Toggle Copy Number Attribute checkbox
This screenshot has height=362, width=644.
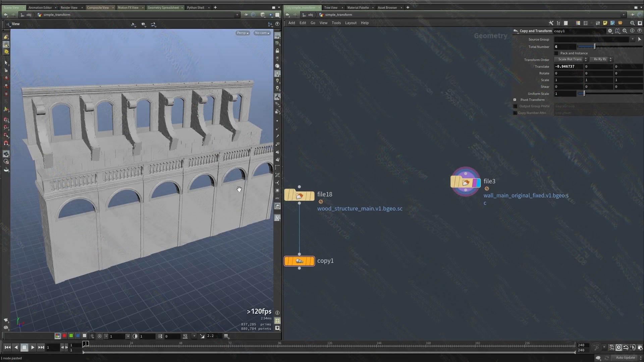(515, 113)
